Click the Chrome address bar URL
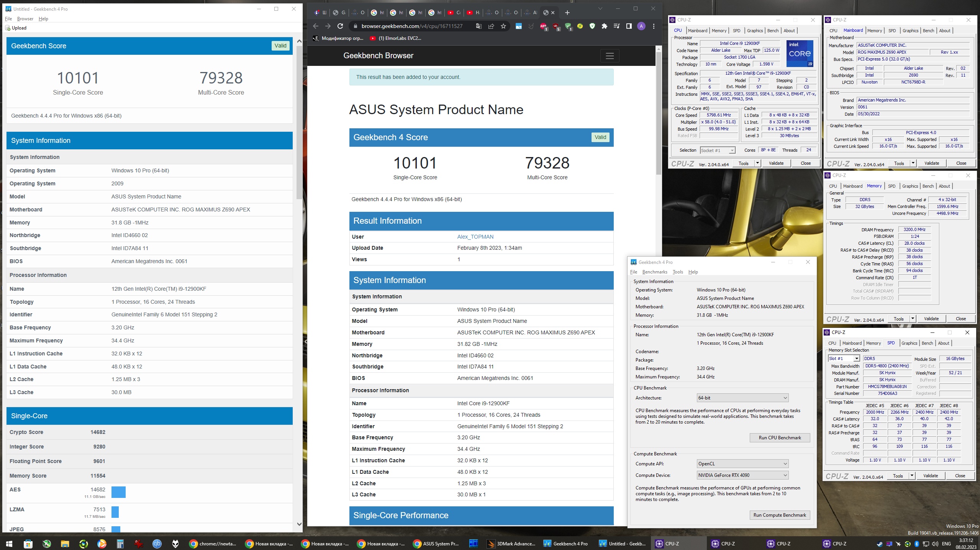The image size is (980, 550). coord(412,26)
